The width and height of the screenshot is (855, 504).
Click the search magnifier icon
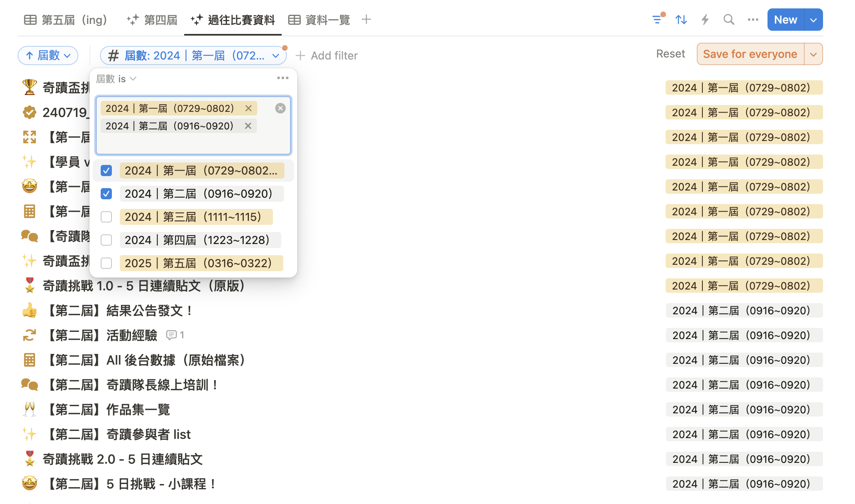pos(729,20)
